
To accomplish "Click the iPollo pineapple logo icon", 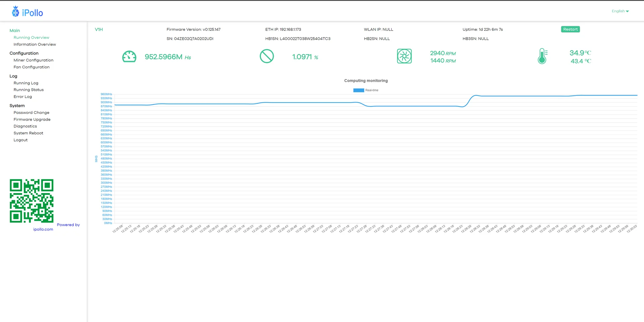I will [15, 11].
